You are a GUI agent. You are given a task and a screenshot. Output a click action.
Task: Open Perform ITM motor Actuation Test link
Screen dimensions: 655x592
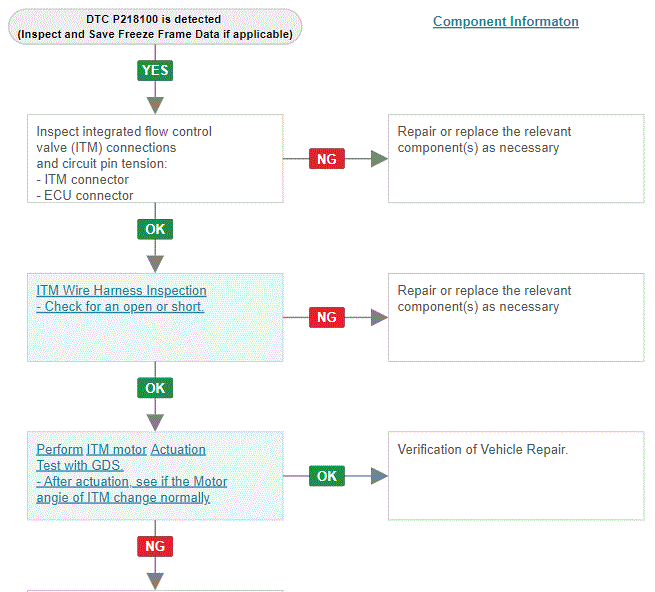(x=121, y=457)
